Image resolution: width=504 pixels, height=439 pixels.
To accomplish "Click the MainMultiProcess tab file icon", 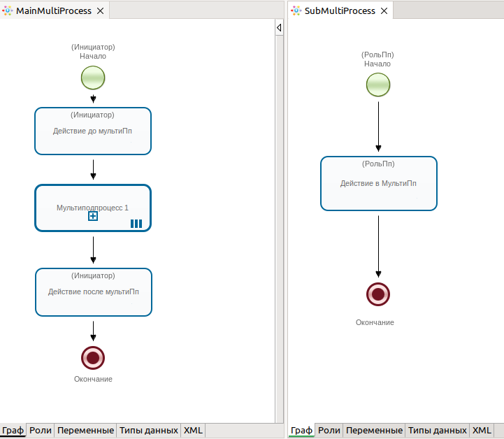I will 8,11.
